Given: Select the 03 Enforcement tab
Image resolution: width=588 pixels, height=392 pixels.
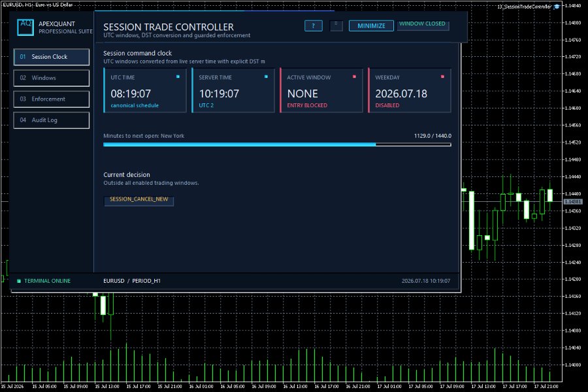Looking at the screenshot, I should [x=52, y=99].
